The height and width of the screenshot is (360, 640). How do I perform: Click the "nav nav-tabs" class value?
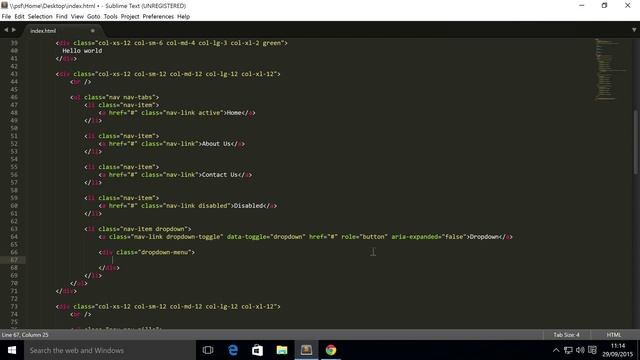click(x=130, y=97)
